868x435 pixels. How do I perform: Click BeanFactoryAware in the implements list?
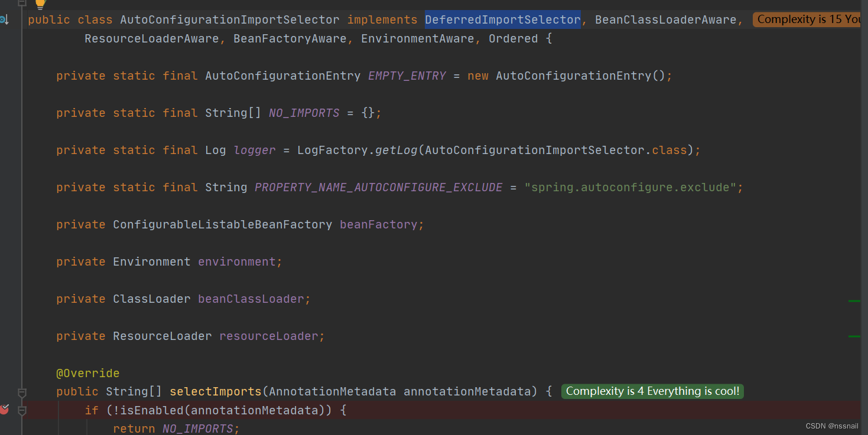point(290,38)
